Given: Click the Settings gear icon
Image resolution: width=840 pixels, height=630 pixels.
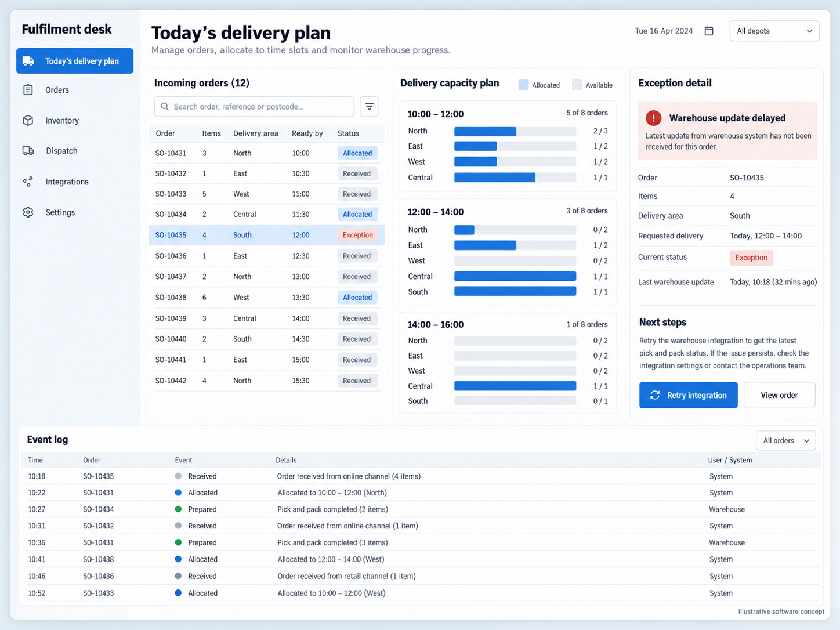Looking at the screenshot, I should pyautogui.click(x=28, y=212).
